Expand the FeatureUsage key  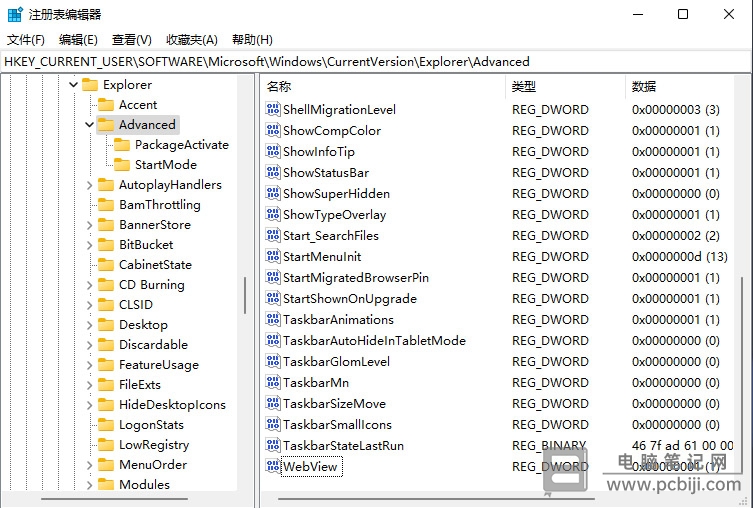[89, 365]
